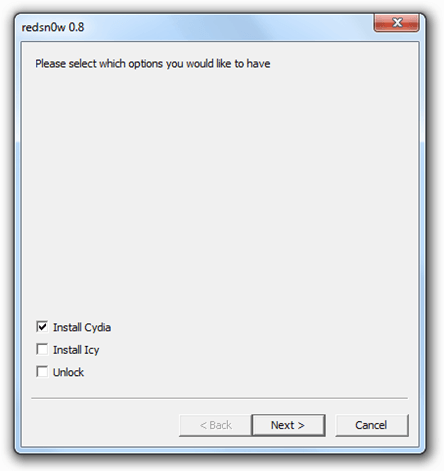Click the redsn0w 0.8 title text
Image resolution: width=444 pixels, height=471 pixels.
[x=53, y=27]
